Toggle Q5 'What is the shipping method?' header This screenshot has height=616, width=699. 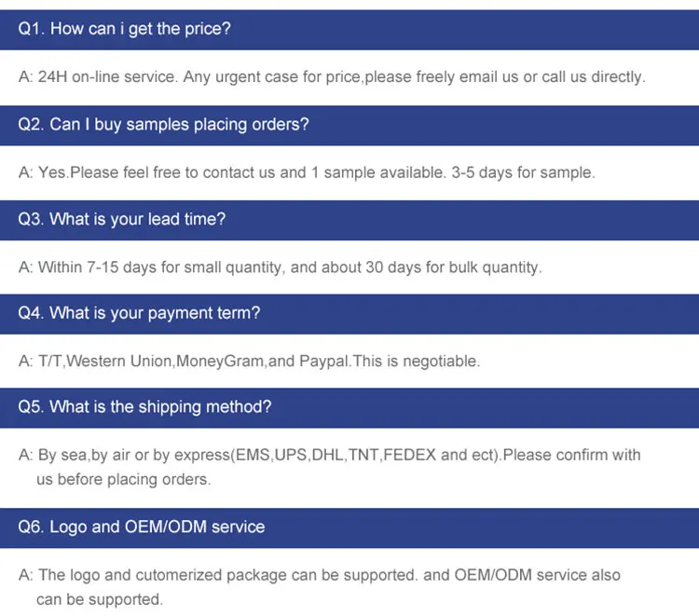pos(349,408)
